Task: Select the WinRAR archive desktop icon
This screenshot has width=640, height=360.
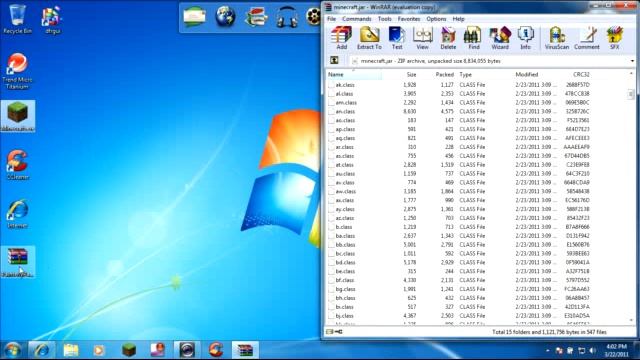Action: point(18,262)
